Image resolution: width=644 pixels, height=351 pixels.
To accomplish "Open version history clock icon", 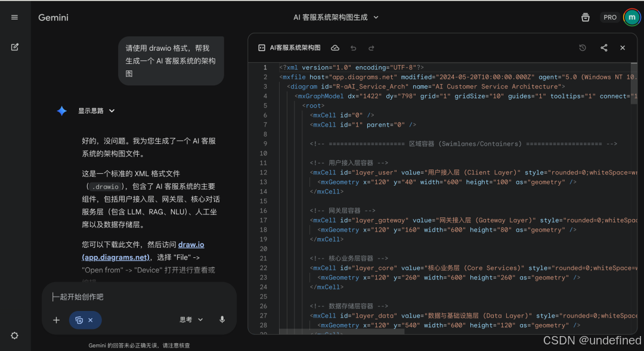I will pos(583,48).
